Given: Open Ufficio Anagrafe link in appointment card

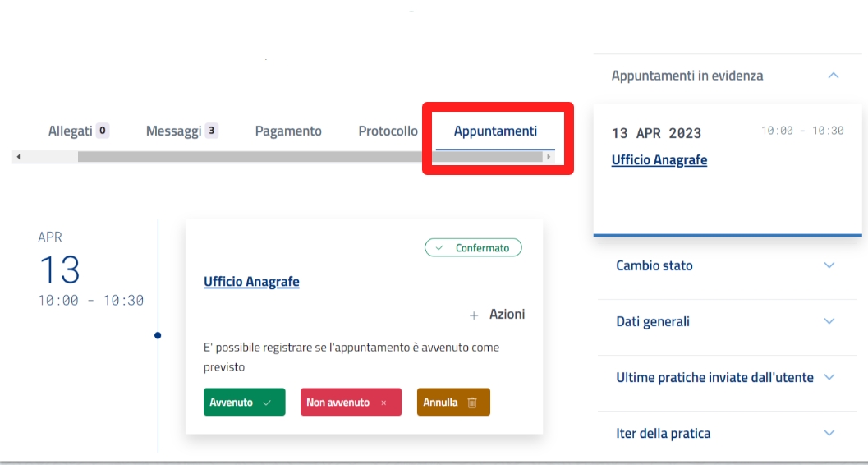Looking at the screenshot, I should (251, 282).
